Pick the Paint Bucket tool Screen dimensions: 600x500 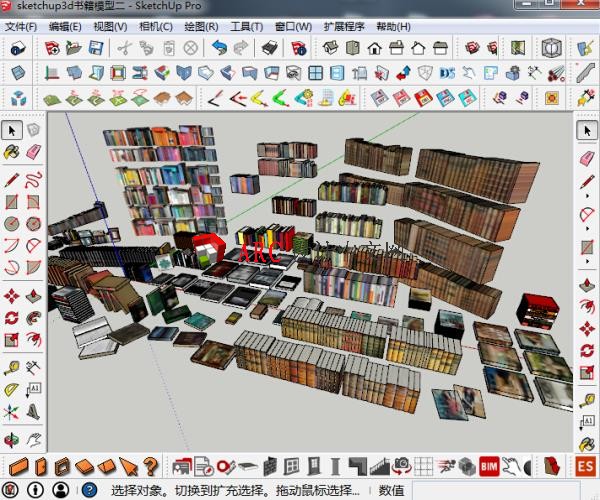click(x=12, y=152)
